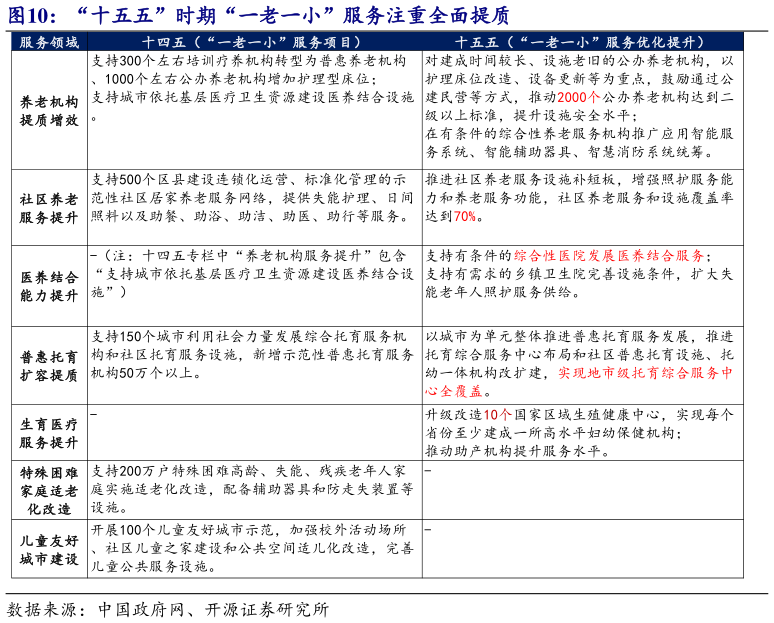Image resolution: width=774 pixels, height=623 pixels.
Task: Click the row label '特殊困难家庭适老化改造'
Action: point(49,491)
